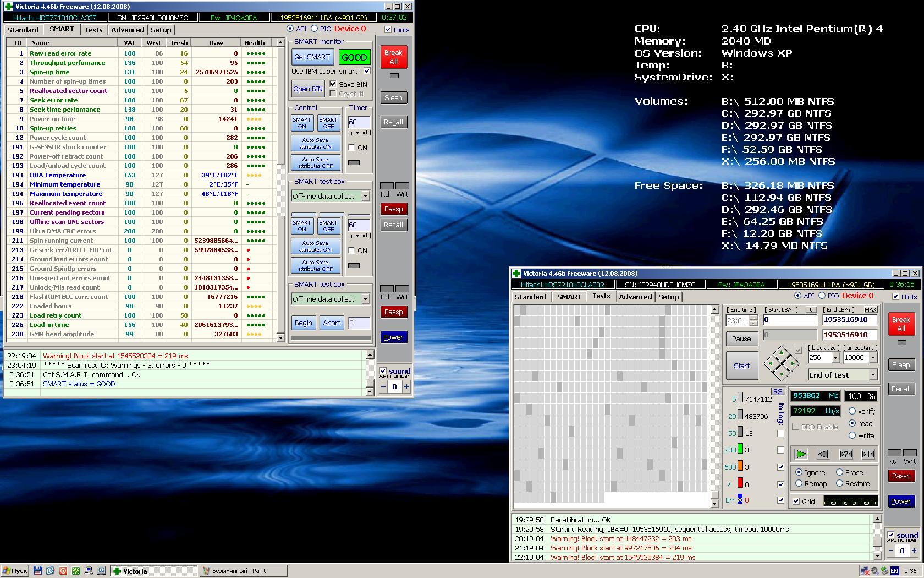This screenshot has width=924, height=578.
Task: Open SMART tab in the Tests window
Action: coord(569,297)
